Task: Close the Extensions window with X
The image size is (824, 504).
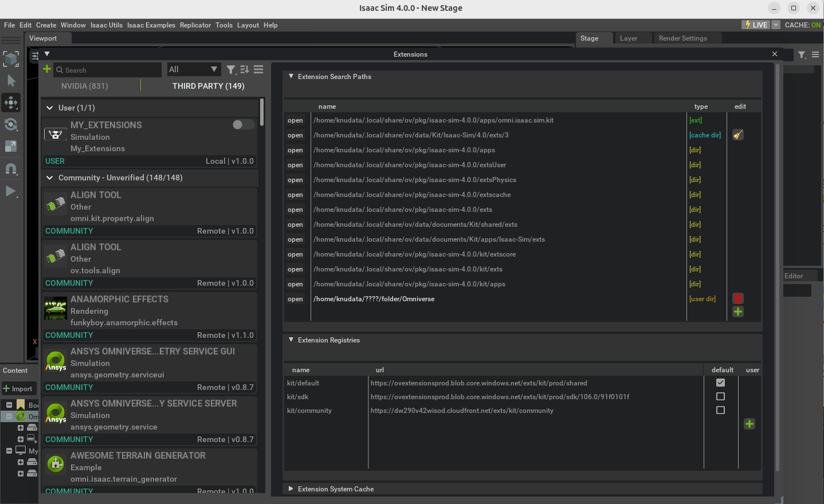Action: [775, 54]
